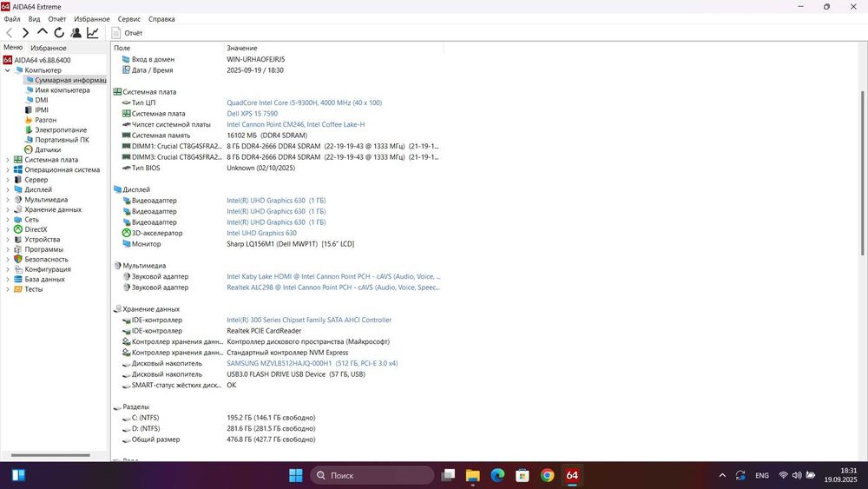Open File Explorer from the taskbar

pyautogui.click(x=472, y=475)
